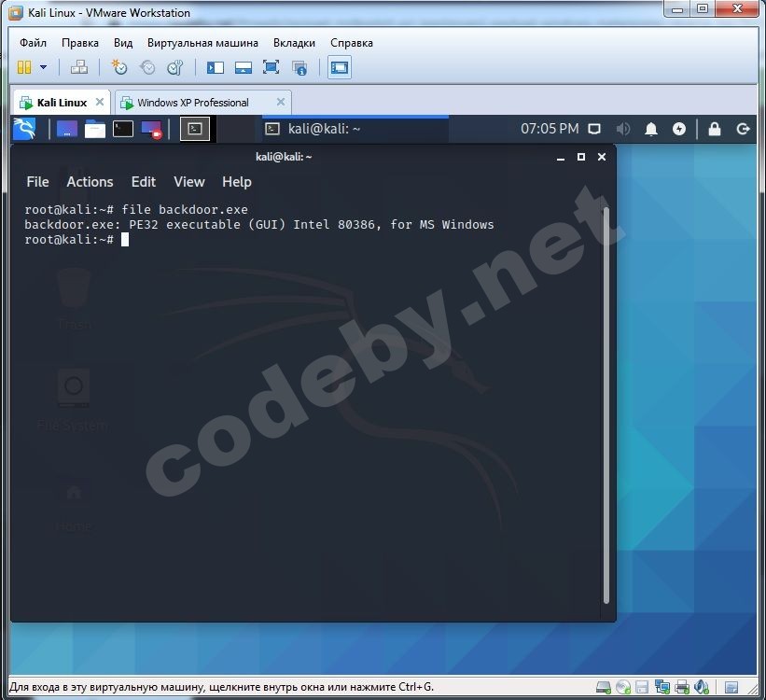Image resolution: width=766 pixels, height=700 pixels.
Task: Click the printer status icon
Action: point(681,687)
